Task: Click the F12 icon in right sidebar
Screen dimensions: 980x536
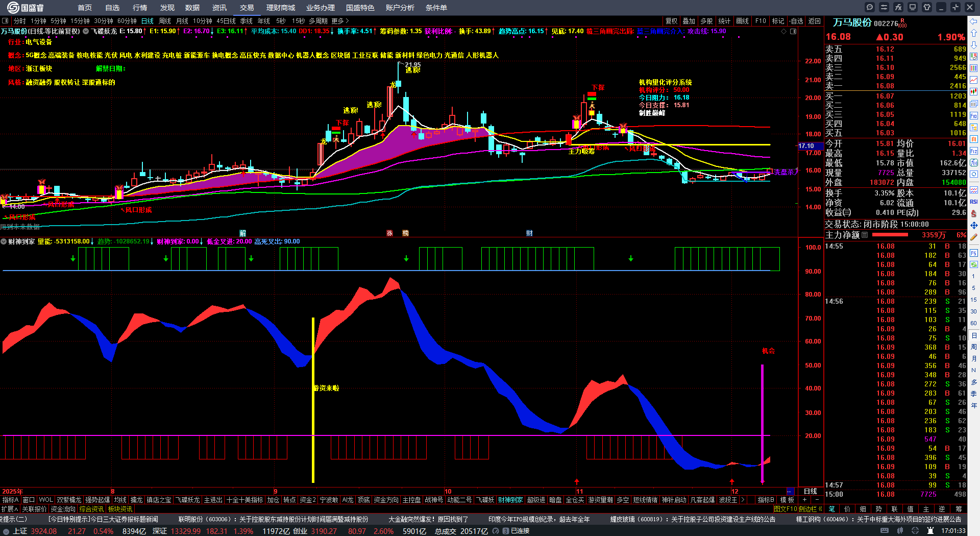Action: click(x=974, y=151)
